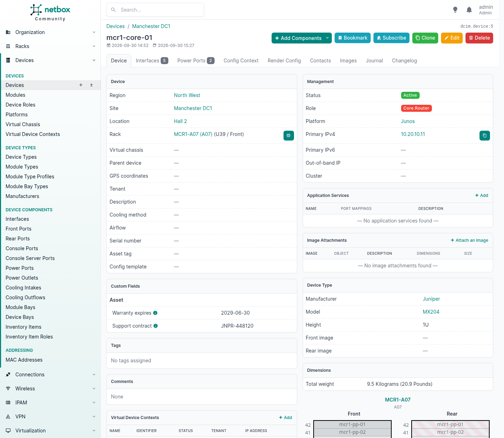Open Device Types in sidebar
The height and width of the screenshot is (438, 504).
21,157
